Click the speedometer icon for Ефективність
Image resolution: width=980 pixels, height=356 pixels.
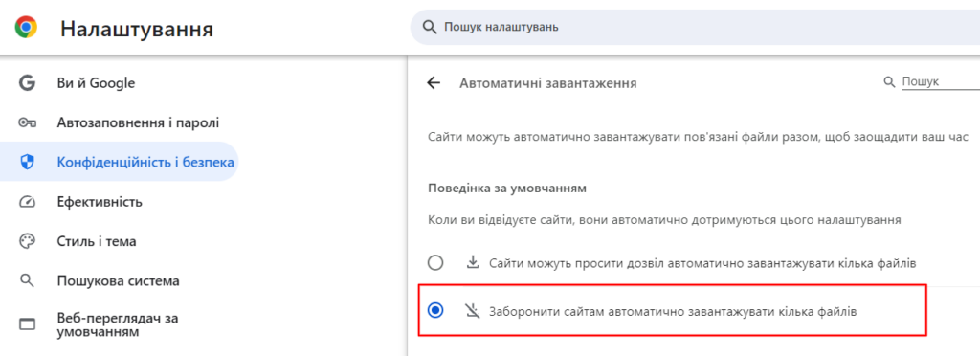coord(27,202)
